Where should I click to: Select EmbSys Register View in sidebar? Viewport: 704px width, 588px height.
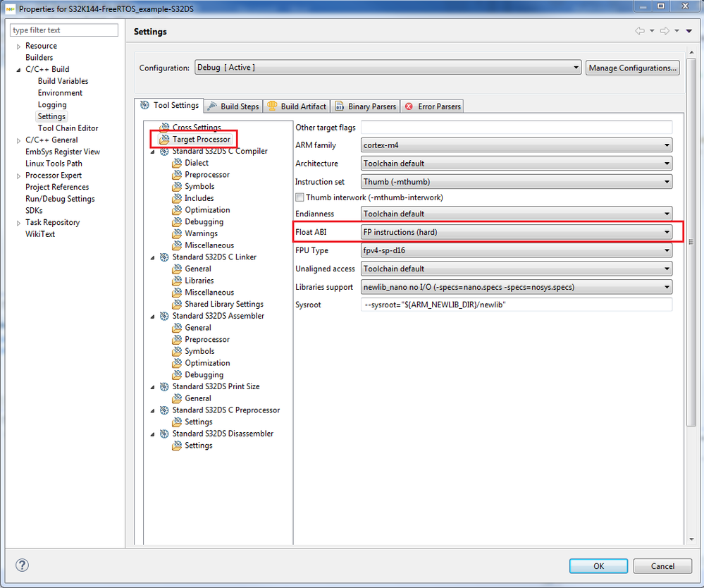(x=63, y=152)
